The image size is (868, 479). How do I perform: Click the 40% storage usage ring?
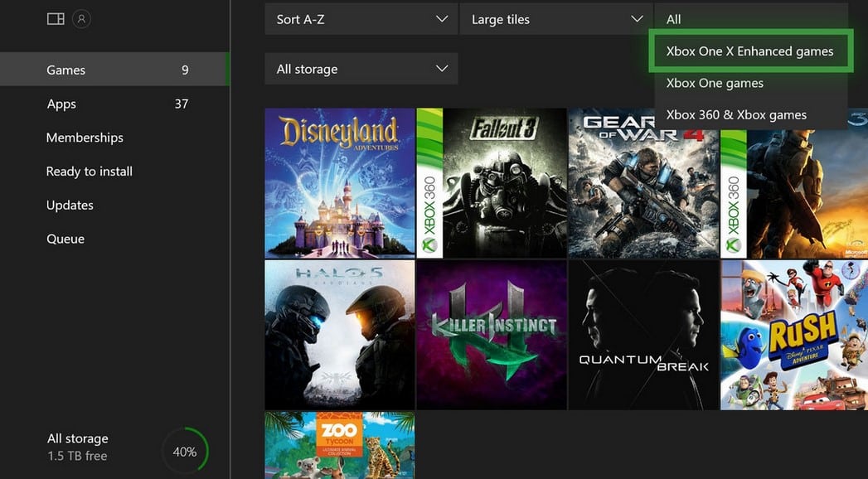[x=185, y=451]
